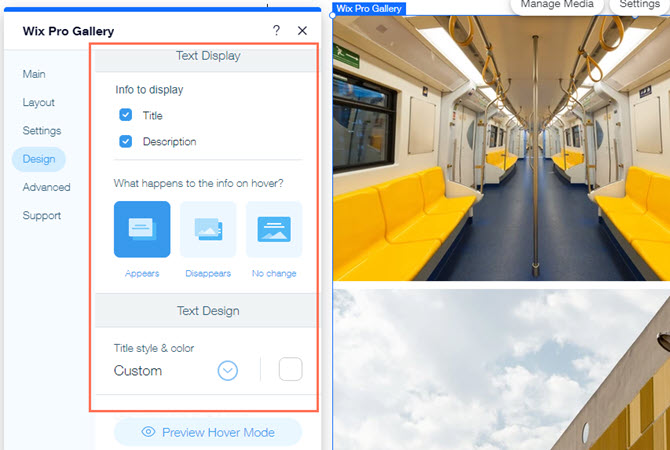Uncheck the Title checkbox

126,115
